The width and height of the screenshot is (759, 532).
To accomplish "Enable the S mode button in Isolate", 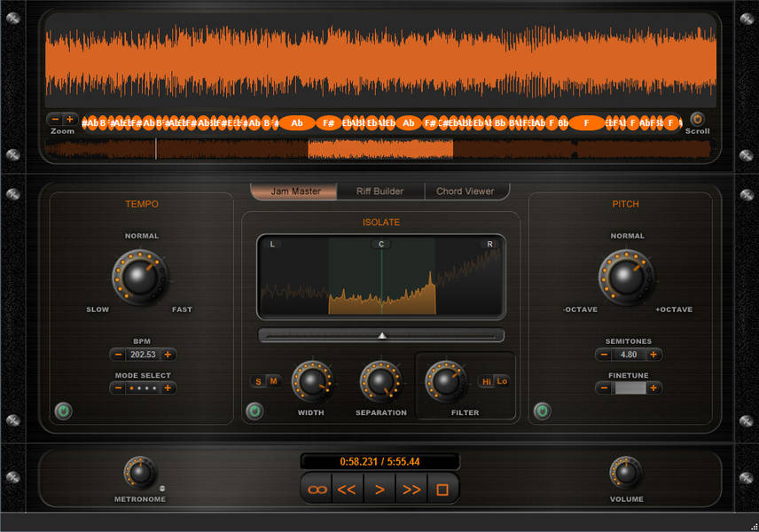I will (259, 381).
